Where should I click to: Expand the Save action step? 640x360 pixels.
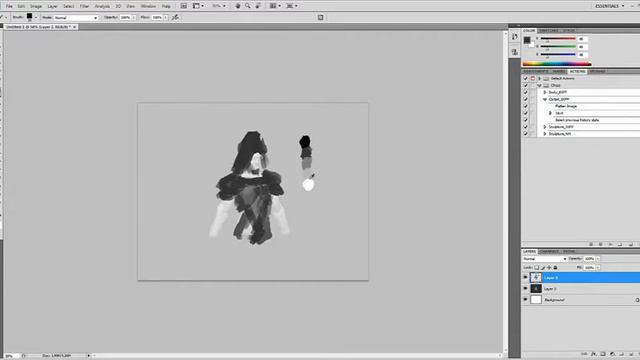click(x=550, y=113)
